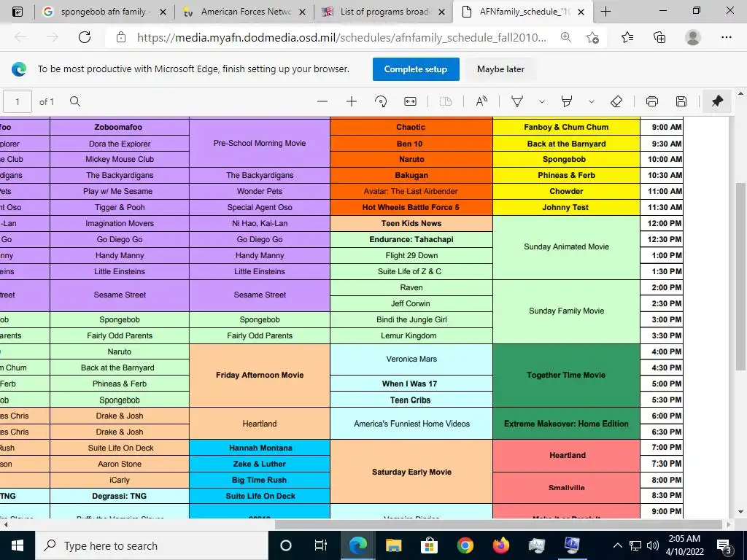Screen dimensions: 747x560
Task: Click the 'Veronica Mars' cell
Action: coord(411,359)
